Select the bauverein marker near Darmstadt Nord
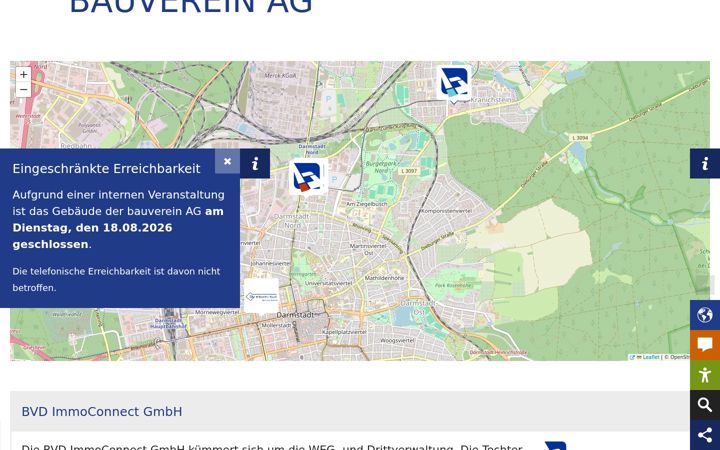720x450 pixels. (x=308, y=177)
